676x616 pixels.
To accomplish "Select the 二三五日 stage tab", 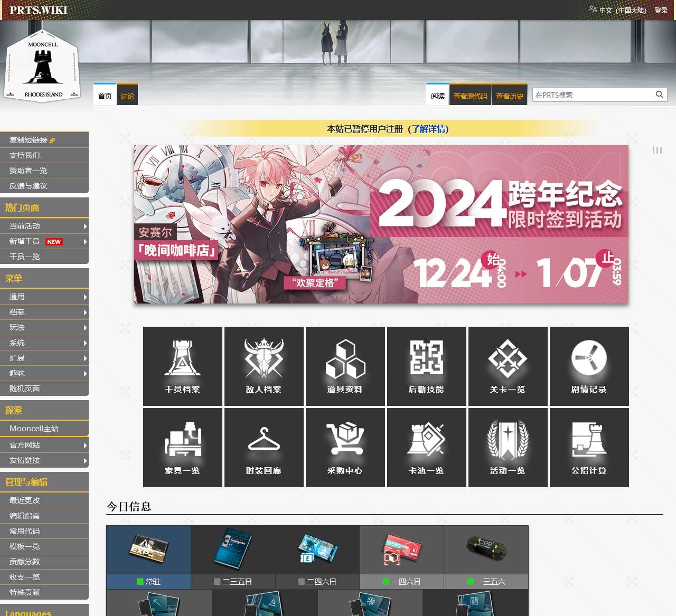I will 233,557.
